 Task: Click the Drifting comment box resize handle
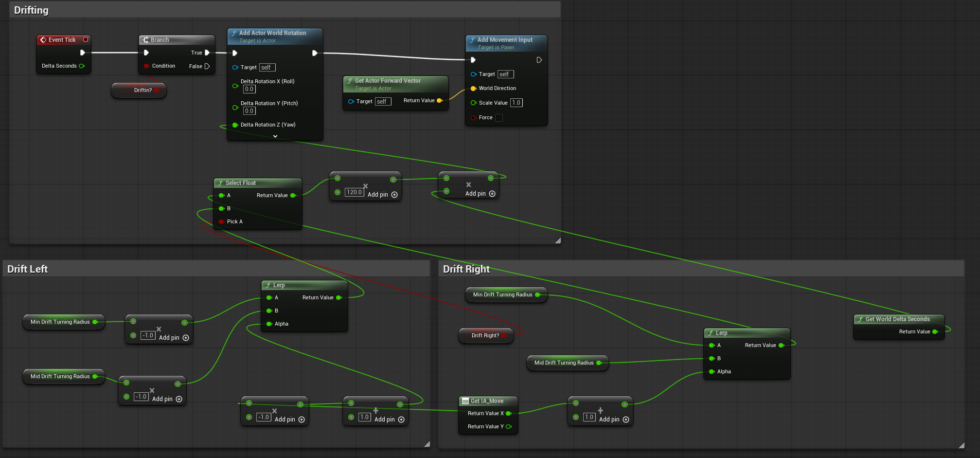click(x=558, y=241)
